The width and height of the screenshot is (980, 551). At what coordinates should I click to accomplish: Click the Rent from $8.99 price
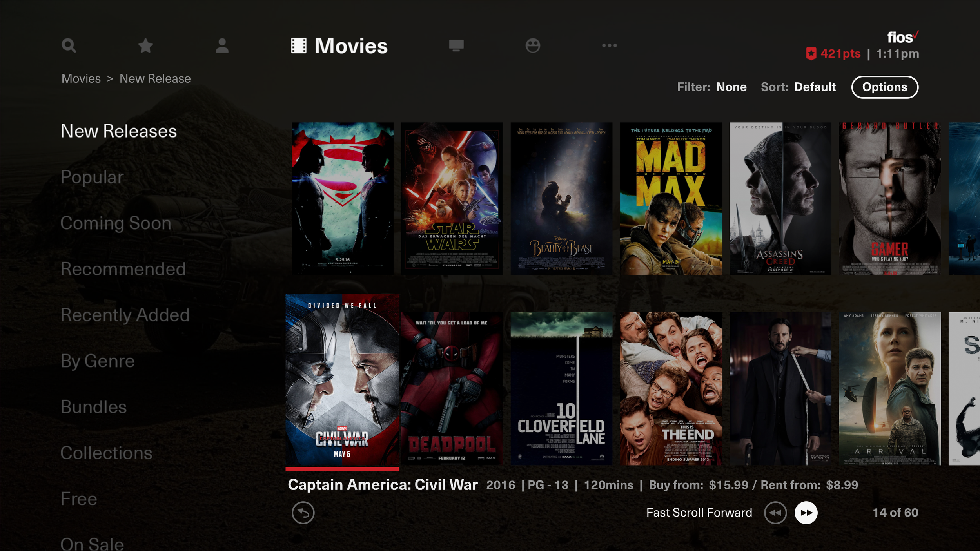[809, 485]
